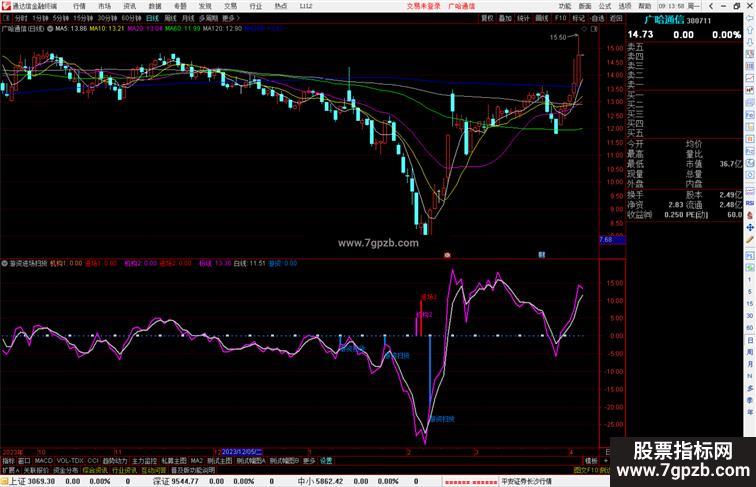Select the 指标 tab at bottom left
The height and width of the screenshot is (487, 756).
pos(9,461)
